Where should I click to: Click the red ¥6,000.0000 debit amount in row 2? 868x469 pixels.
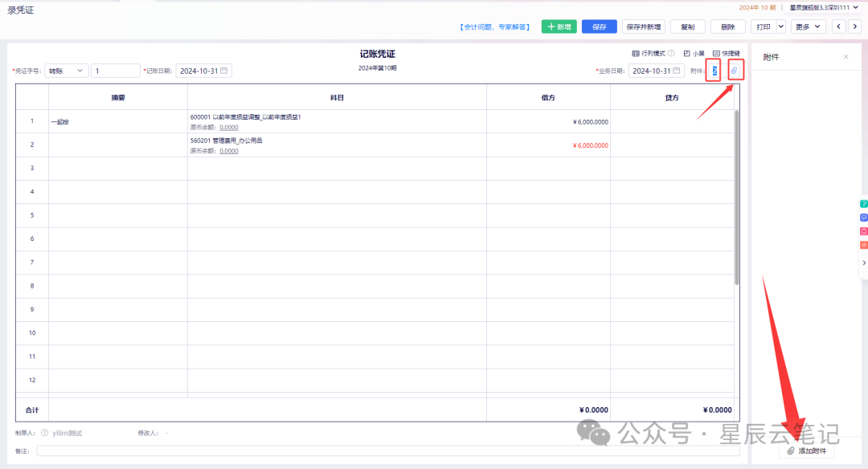[590, 145]
